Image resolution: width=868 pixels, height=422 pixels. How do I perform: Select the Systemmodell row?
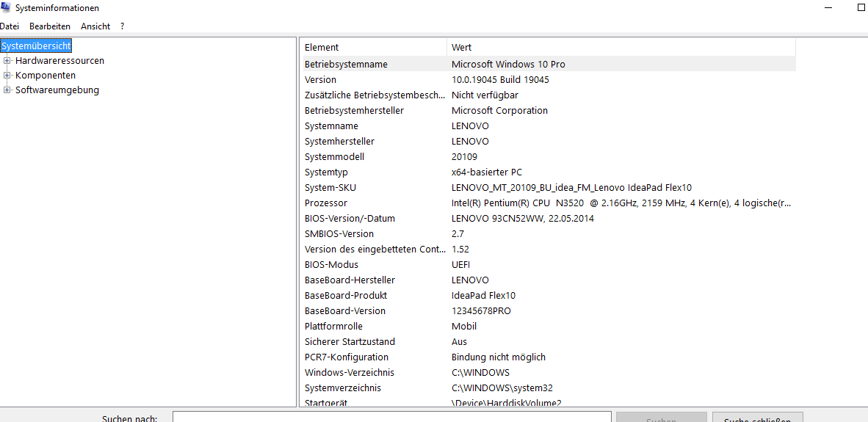(x=549, y=157)
